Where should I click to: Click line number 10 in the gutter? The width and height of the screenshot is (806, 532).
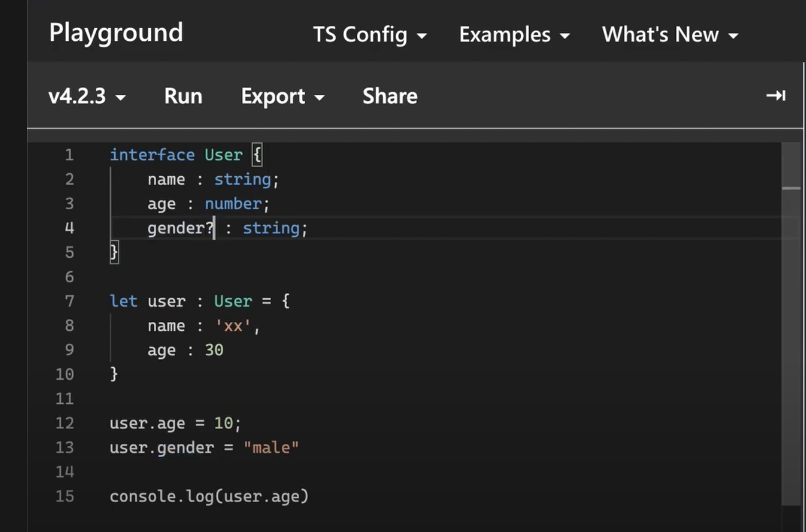pyautogui.click(x=65, y=374)
